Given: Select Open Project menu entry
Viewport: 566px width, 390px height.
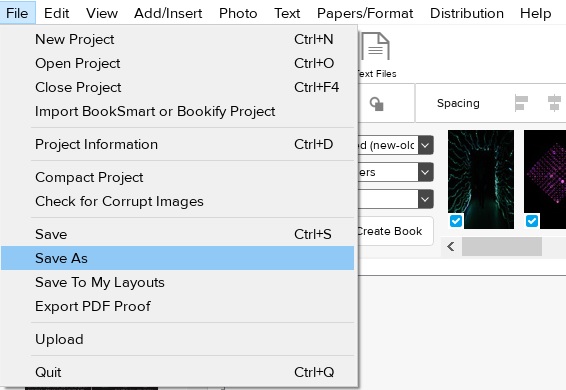Looking at the screenshot, I should 178,64.
